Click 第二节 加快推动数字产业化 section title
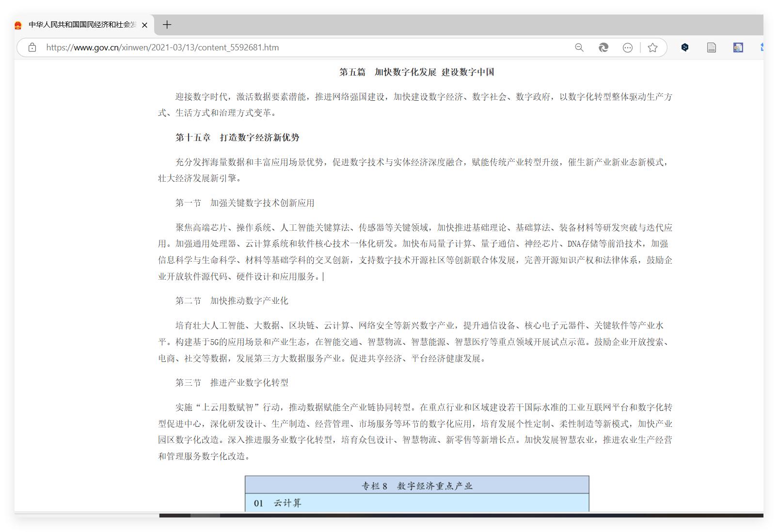778x532 pixels. point(232,301)
